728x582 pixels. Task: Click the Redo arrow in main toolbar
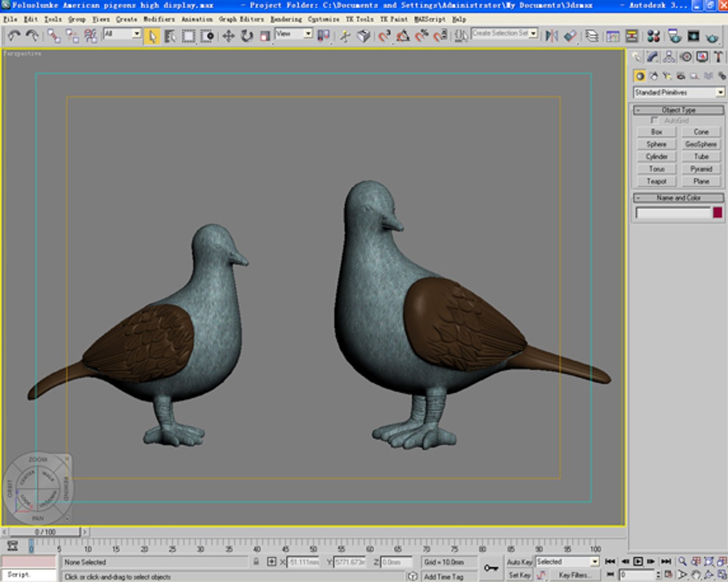32,36
